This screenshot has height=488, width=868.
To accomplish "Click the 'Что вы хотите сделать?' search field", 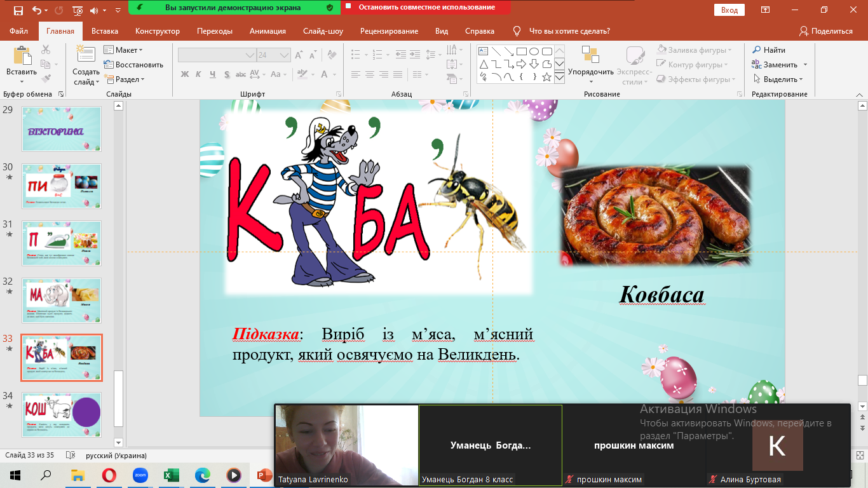I will click(569, 31).
